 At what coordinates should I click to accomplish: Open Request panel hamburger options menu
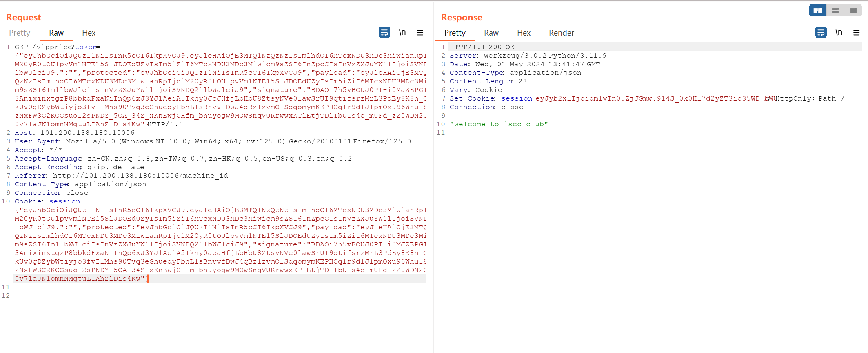pos(420,33)
